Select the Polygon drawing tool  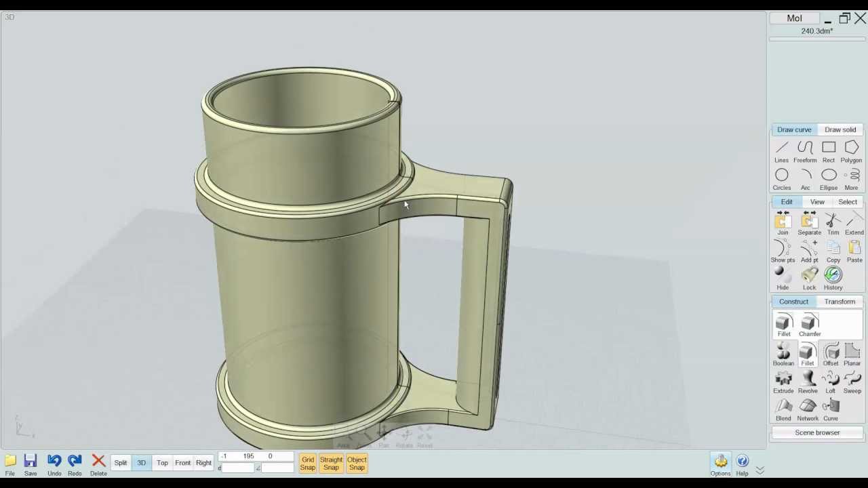click(851, 150)
